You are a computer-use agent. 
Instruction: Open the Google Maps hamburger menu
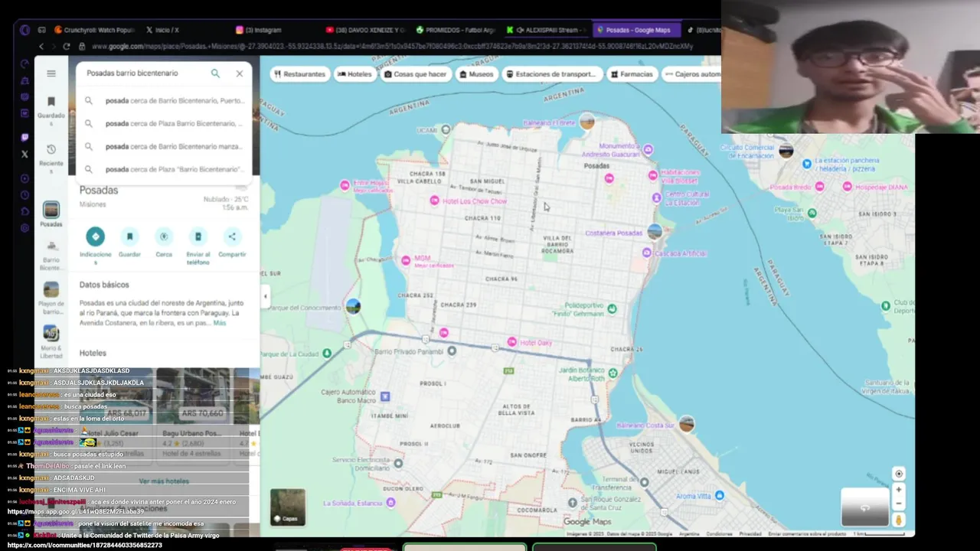[x=51, y=73]
